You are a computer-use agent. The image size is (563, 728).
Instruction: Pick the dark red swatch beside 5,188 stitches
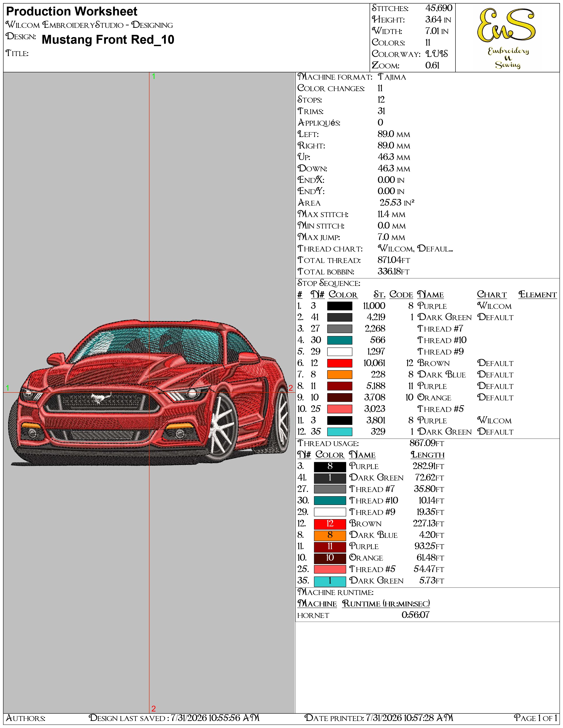click(x=340, y=386)
